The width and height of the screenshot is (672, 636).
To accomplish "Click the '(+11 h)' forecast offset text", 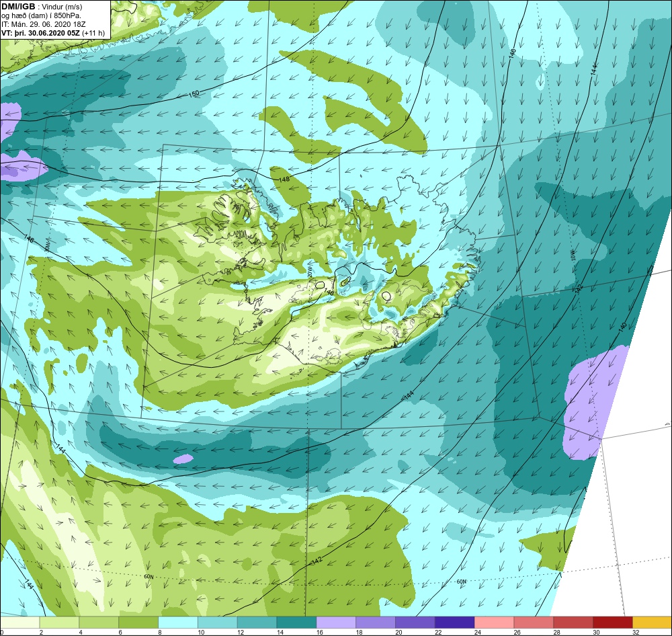I will tap(93, 33).
